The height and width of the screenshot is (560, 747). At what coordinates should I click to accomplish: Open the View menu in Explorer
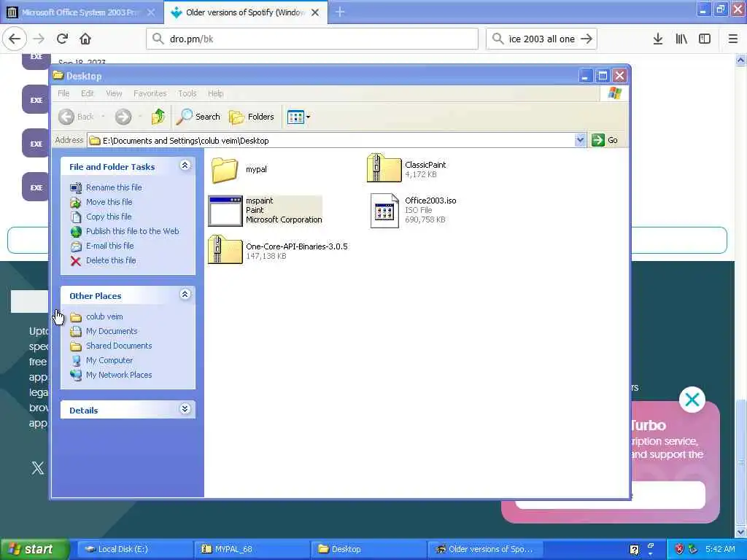[x=114, y=93]
